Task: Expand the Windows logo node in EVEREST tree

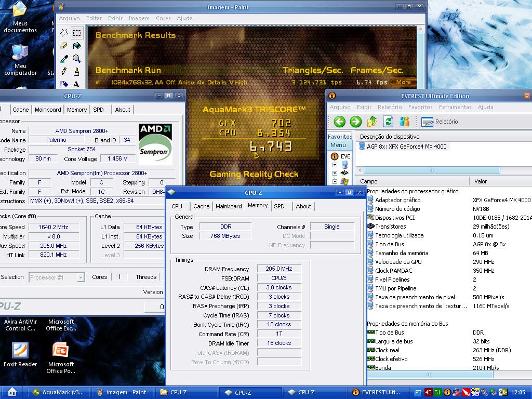Action: pyautogui.click(x=335, y=181)
